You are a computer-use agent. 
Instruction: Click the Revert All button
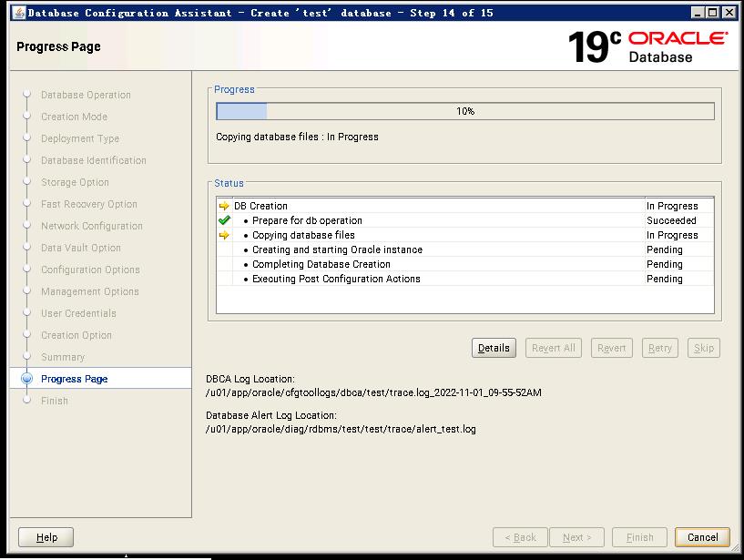pyautogui.click(x=554, y=348)
